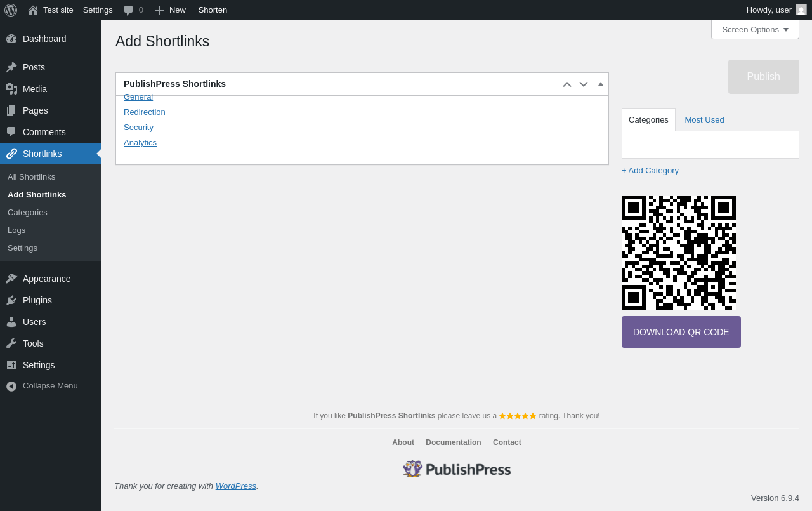Go to Dashboard in the sidebar
This screenshot has width=812, height=511.
point(51,39)
